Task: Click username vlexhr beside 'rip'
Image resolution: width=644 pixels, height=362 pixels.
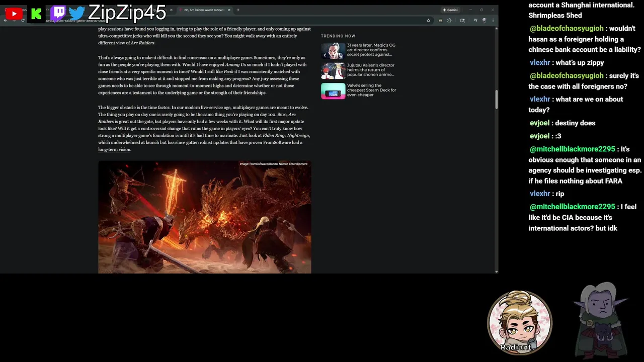Action: (x=540, y=194)
